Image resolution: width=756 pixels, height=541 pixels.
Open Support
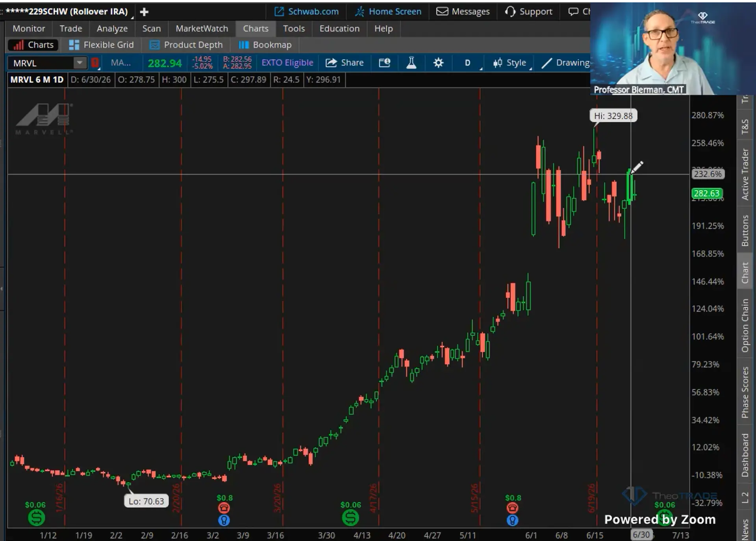pos(529,12)
